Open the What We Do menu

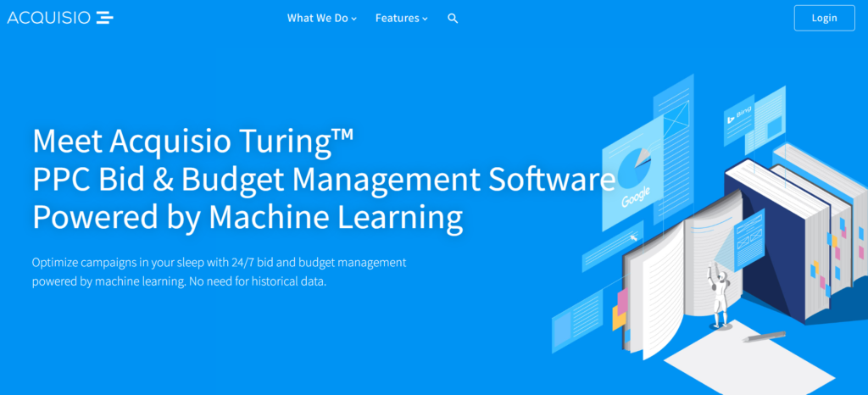click(321, 19)
